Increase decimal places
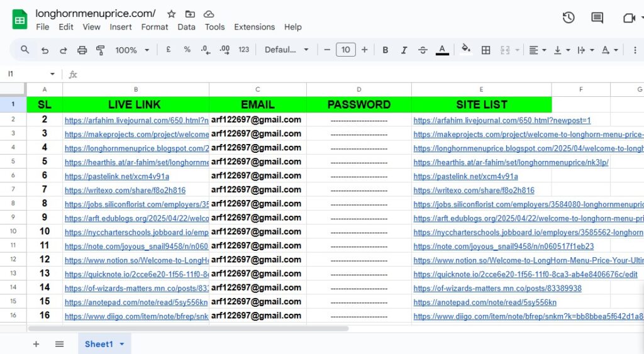Viewport: 644px width, 354px height. pyautogui.click(x=225, y=50)
